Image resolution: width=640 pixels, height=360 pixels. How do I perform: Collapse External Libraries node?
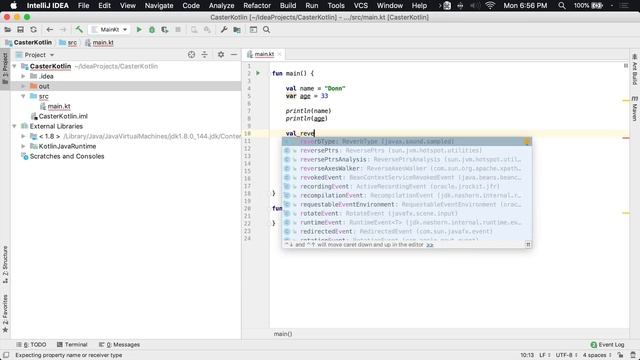point(15,126)
